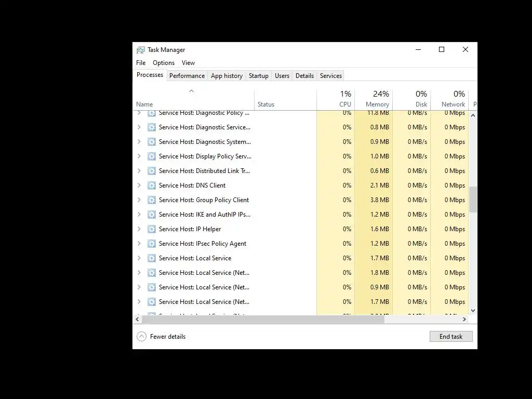Click the vertical scrollbar thumb

click(473, 199)
